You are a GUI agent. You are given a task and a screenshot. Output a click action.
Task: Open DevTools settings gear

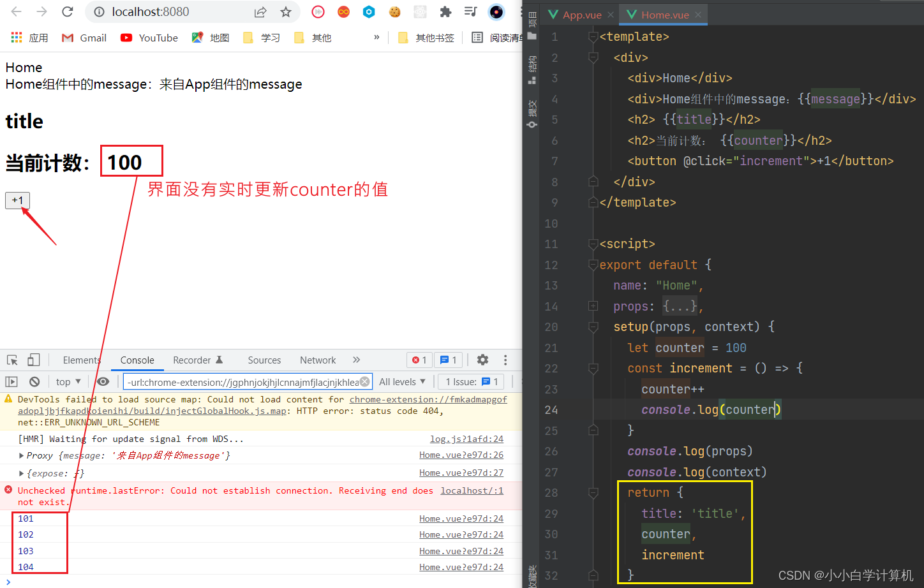[482, 360]
